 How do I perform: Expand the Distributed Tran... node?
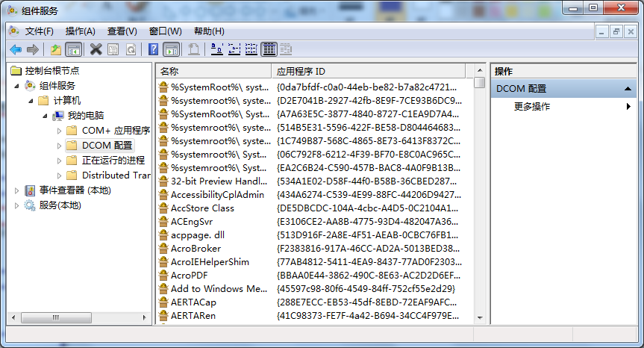pyautogui.click(x=59, y=175)
